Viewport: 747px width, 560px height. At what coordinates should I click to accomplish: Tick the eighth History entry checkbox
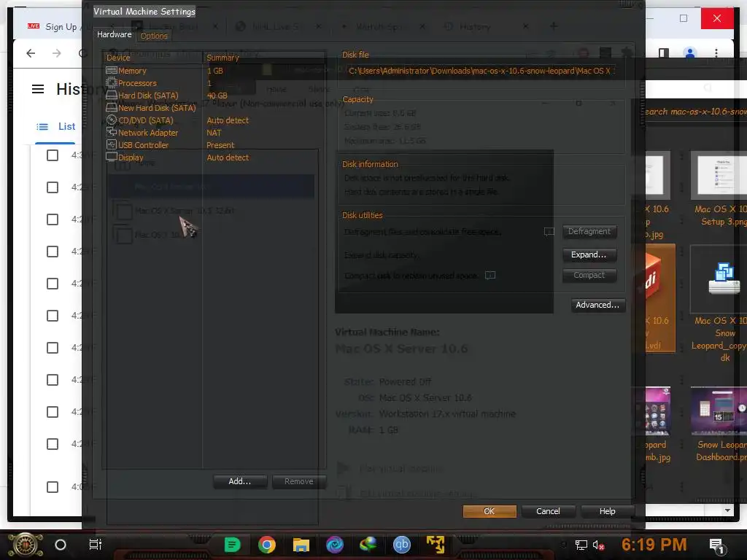pos(53,380)
